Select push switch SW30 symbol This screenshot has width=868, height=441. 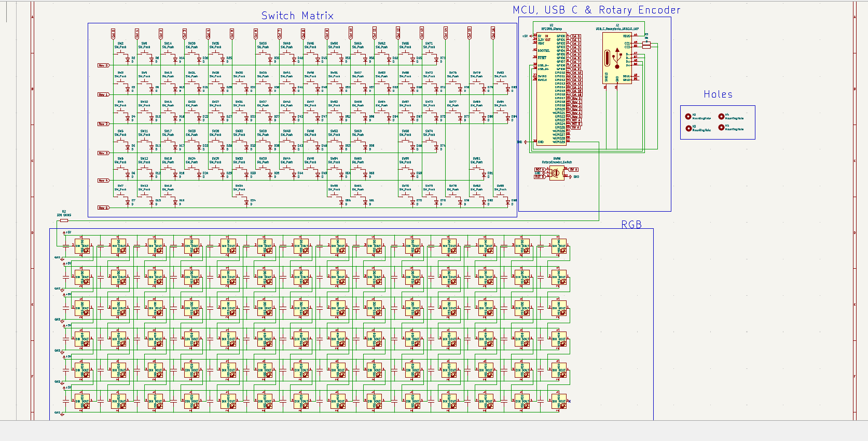point(239,81)
